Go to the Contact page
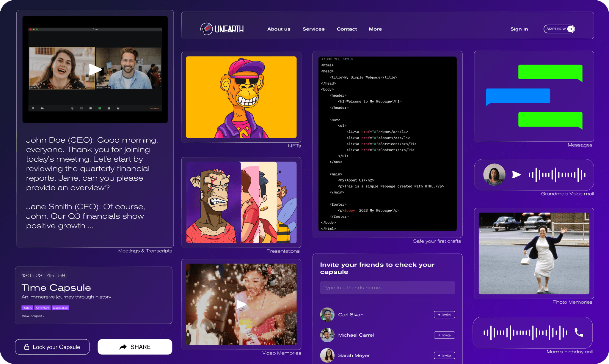 tap(347, 29)
